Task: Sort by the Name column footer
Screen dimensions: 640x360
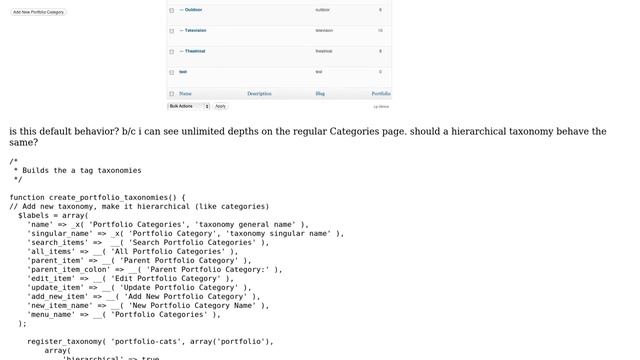Action: (x=185, y=94)
